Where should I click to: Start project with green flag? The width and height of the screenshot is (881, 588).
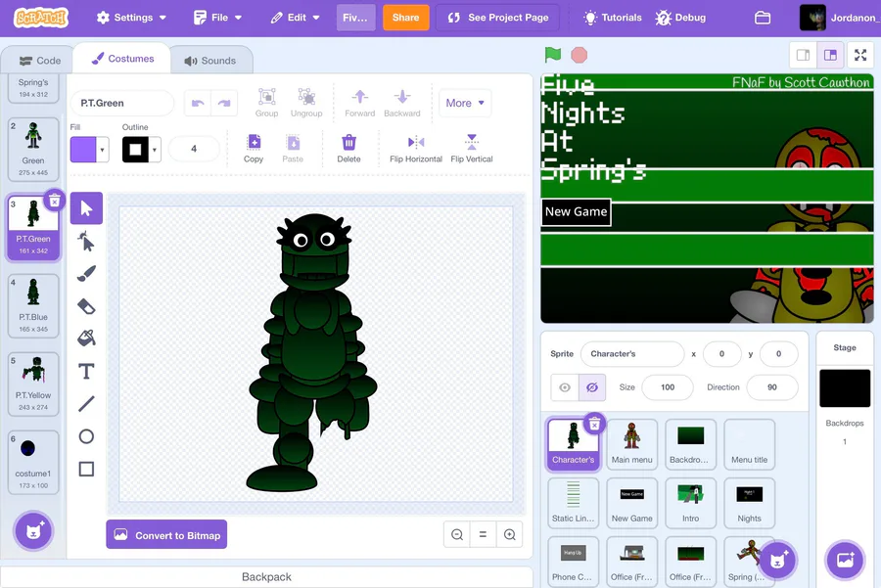pos(553,55)
